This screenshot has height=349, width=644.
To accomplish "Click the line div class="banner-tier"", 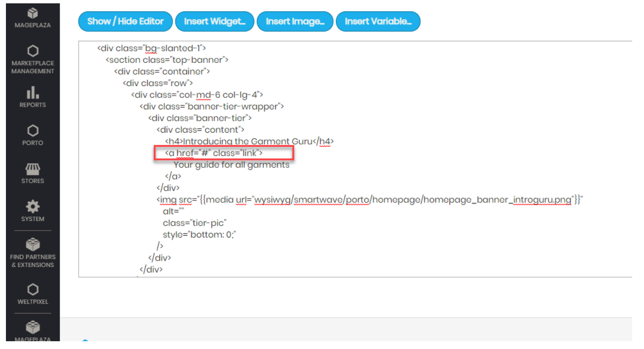I will 200,118.
